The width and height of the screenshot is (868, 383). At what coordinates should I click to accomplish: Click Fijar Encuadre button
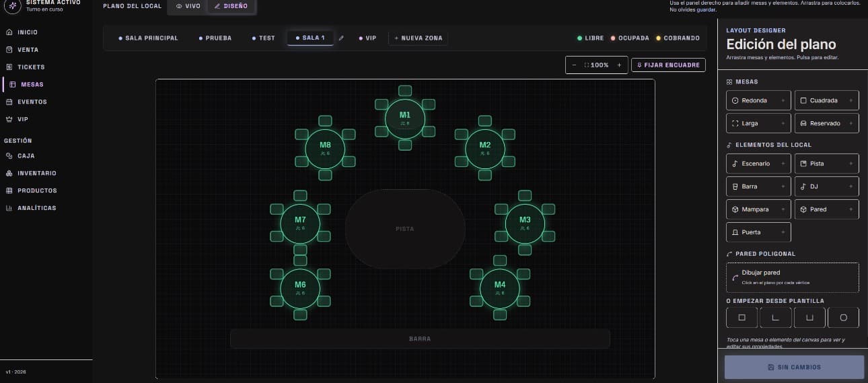point(668,65)
